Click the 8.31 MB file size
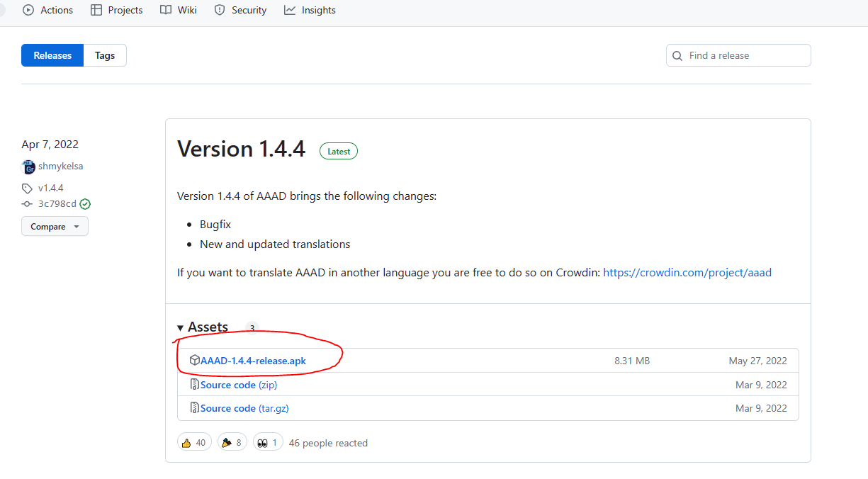Screen dimensions: 868x479 point(632,361)
